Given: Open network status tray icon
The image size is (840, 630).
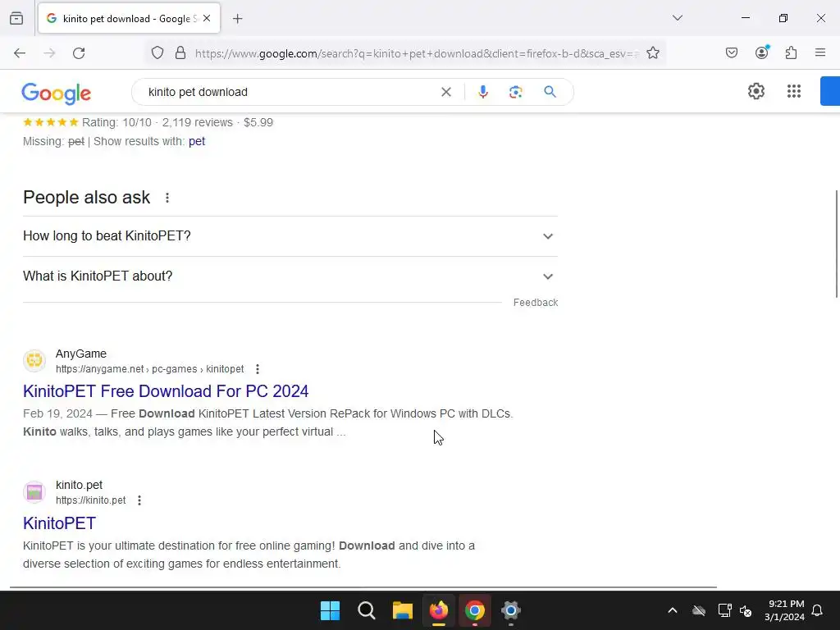Looking at the screenshot, I should click(x=725, y=610).
